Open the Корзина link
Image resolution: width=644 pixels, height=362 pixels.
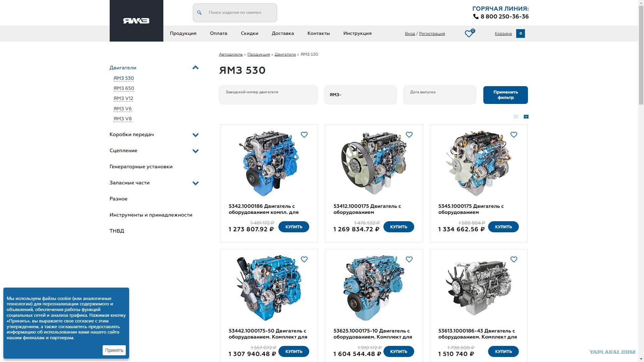(x=503, y=34)
